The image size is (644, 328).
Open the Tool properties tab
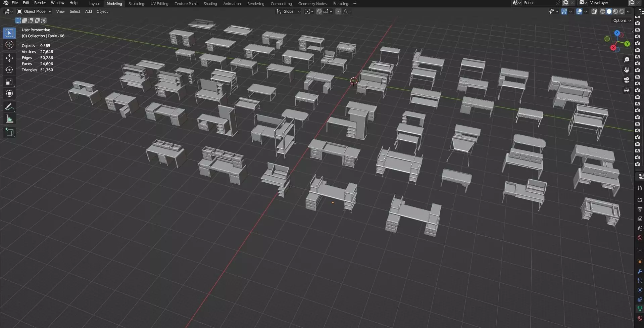pyautogui.click(x=640, y=188)
